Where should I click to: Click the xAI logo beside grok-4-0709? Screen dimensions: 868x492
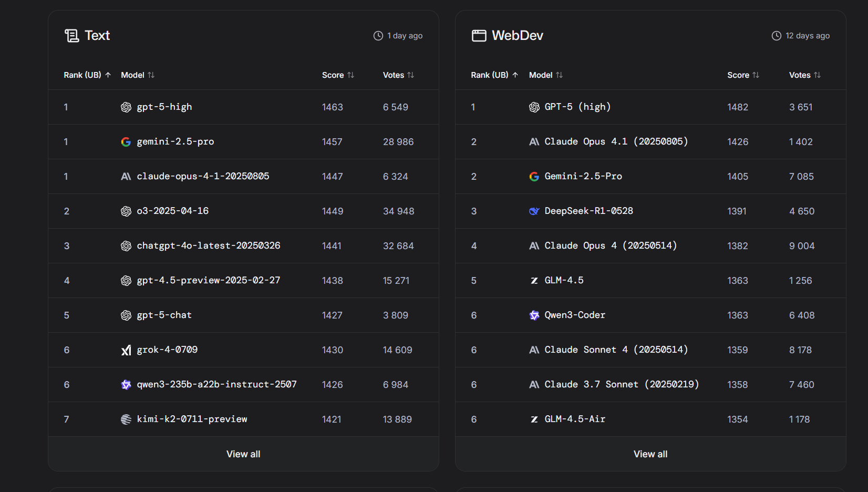click(126, 350)
